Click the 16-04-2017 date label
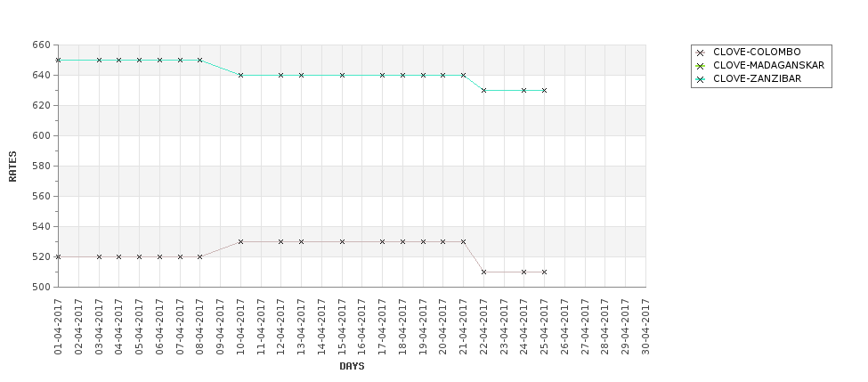Viewport: 868px width, 382px height. (362, 327)
